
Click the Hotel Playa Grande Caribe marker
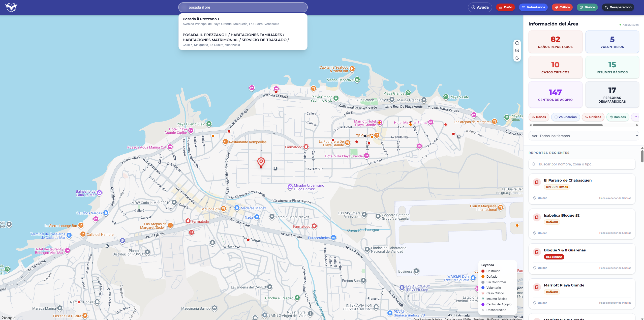pyautogui.click(x=191, y=131)
